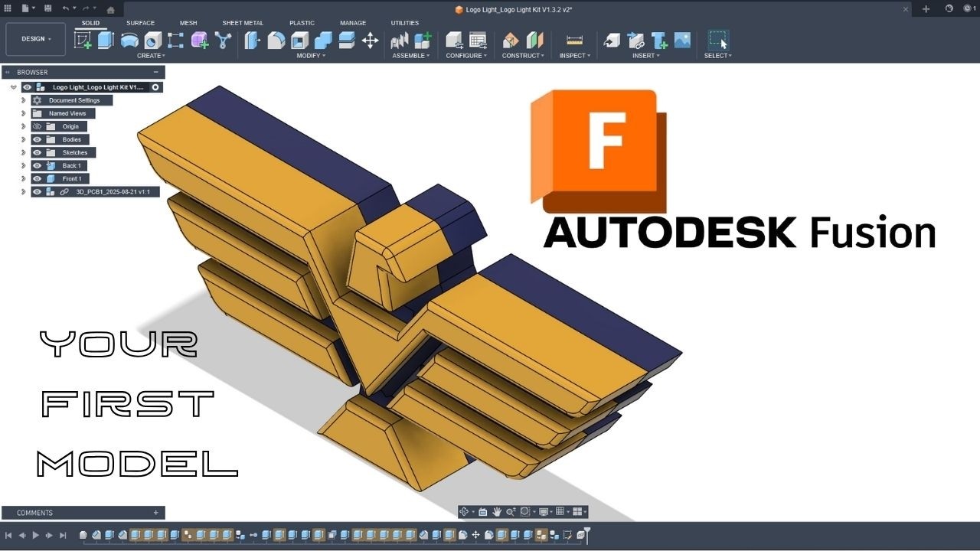
Task: Click the Insert Canvas image icon
Action: coord(682,40)
